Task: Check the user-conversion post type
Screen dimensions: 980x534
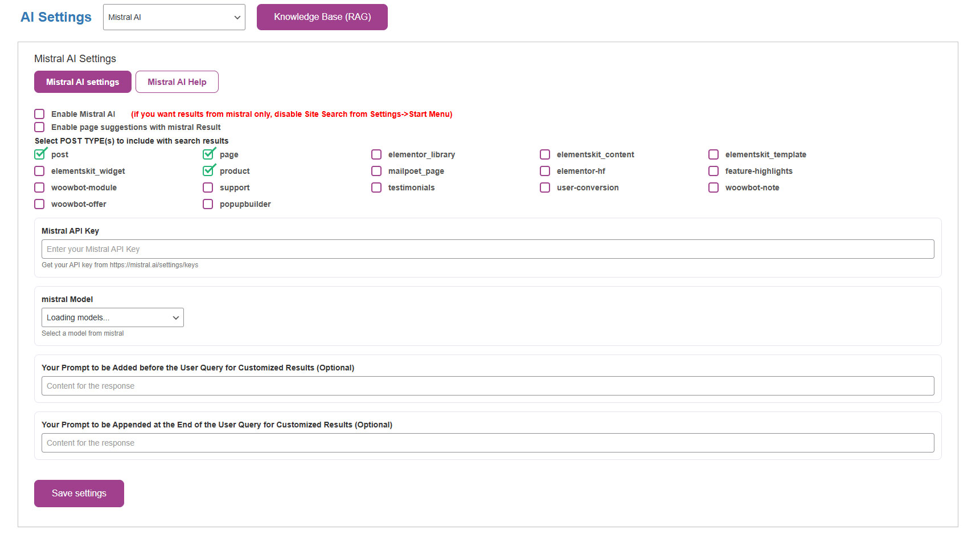Action: 545,187
